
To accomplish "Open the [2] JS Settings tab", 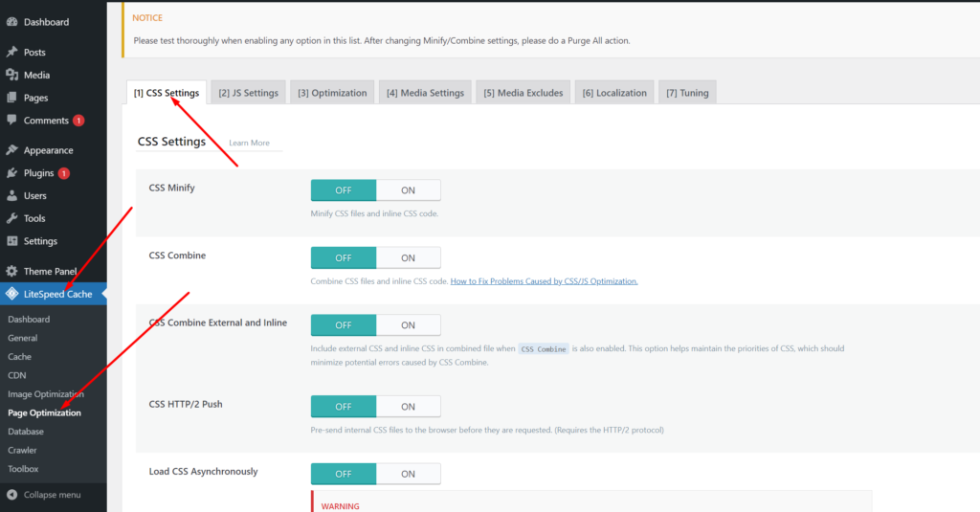I will [x=248, y=93].
